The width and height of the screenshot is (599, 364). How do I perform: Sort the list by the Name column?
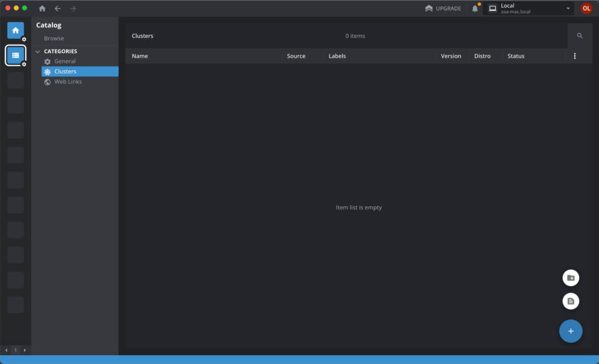[x=140, y=56]
